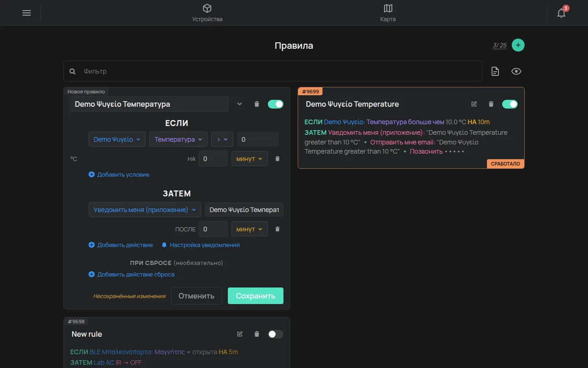Screen dimensions: 588x368
Task: Disable the new rule toggle switch
Action: point(276,104)
